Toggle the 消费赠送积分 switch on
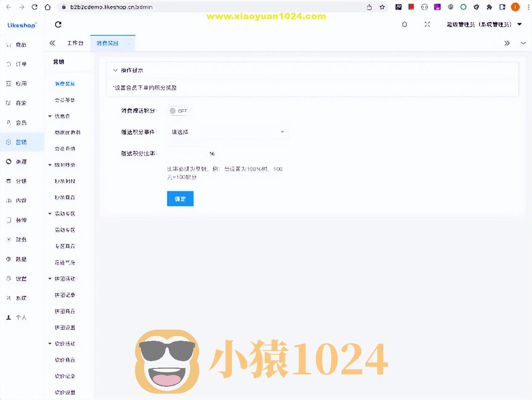 pos(179,110)
